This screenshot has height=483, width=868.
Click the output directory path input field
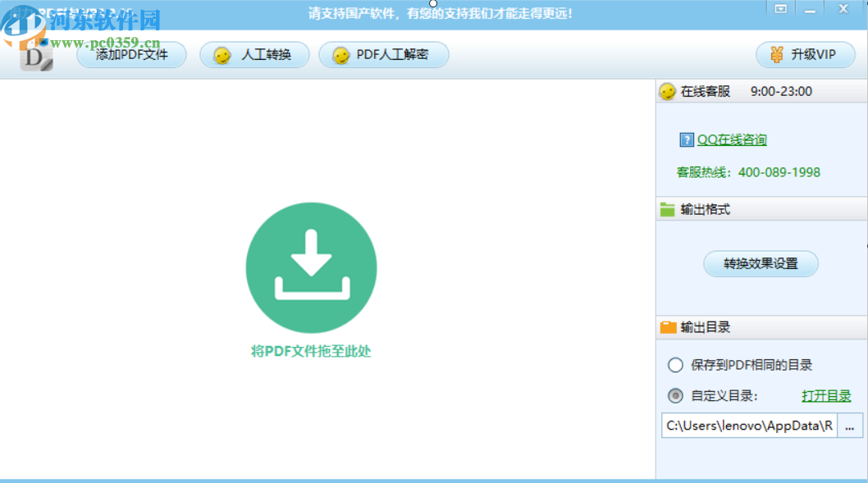click(748, 426)
